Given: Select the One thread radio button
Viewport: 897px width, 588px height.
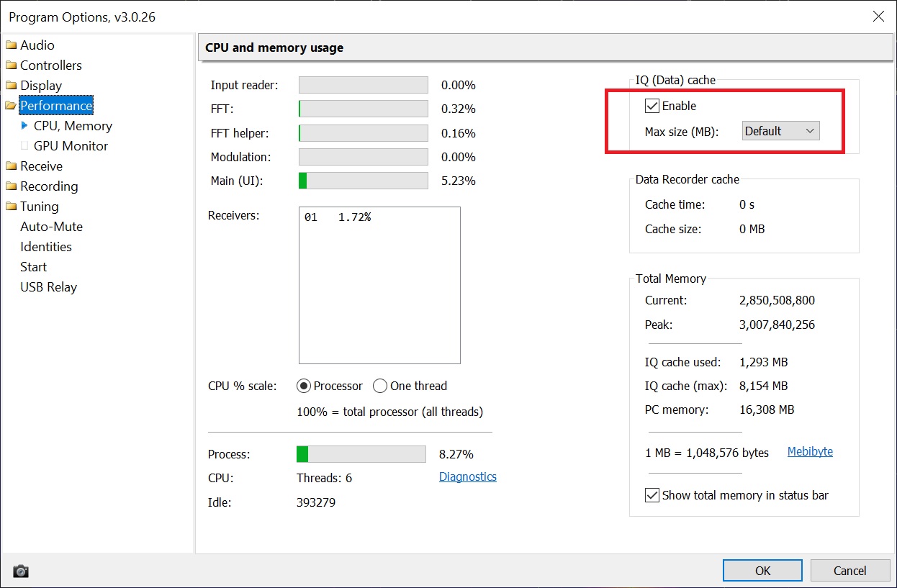Looking at the screenshot, I should 380,386.
